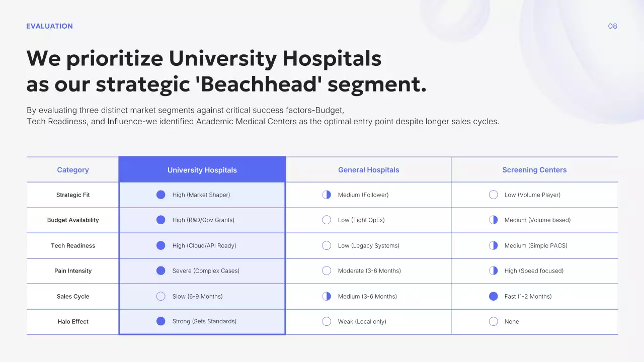The height and width of the screenshot is (362, 644).
Task: Select the filled circle beside Fast (1-2 Months)
Action: (x=494, y=296)
